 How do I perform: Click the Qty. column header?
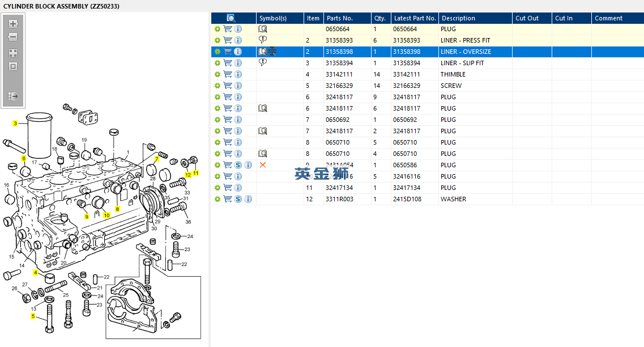point(379,18)
